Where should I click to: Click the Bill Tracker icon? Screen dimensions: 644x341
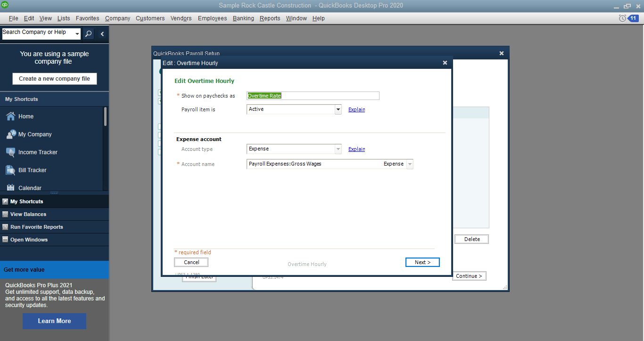click(10, 170)
